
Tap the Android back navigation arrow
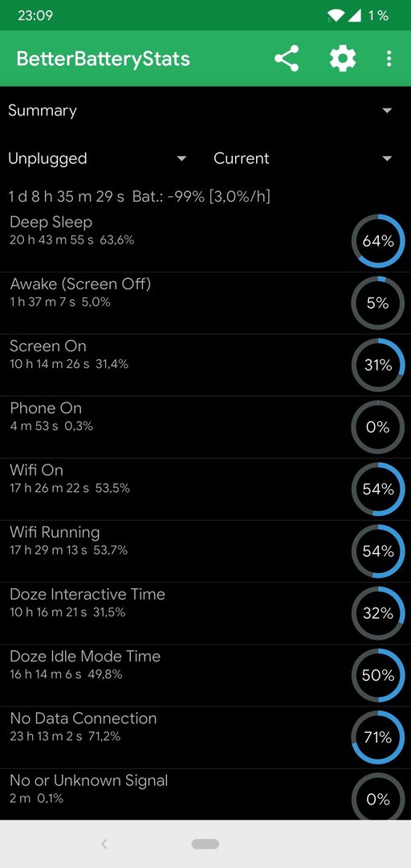pyautogui.click(x=104, y=844)
